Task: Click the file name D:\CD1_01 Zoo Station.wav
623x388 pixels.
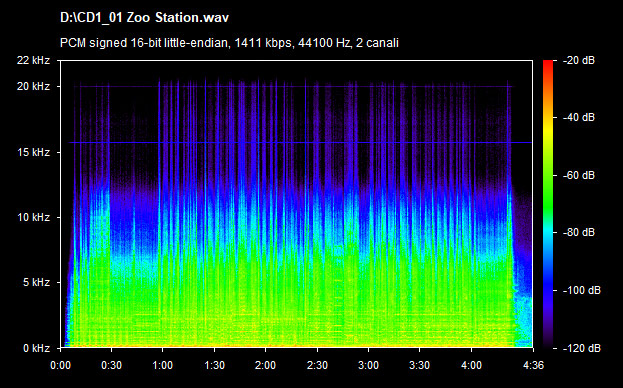Action: coord(144,17)
